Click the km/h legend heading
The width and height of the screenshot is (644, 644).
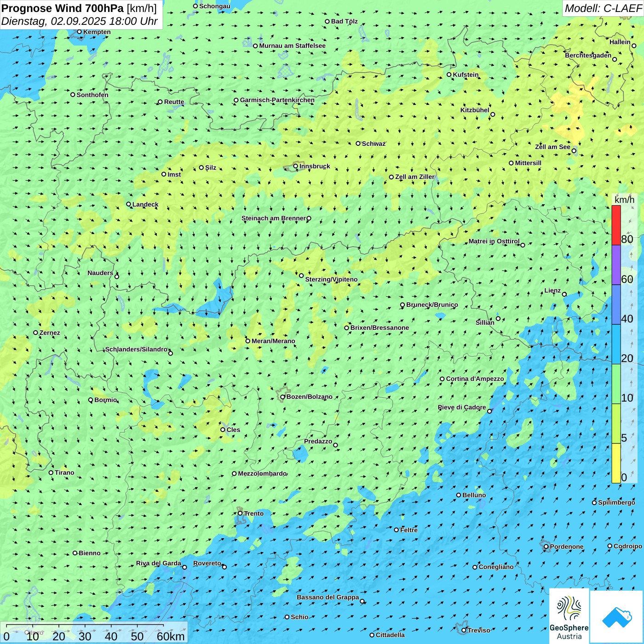(x=624, y=200)
